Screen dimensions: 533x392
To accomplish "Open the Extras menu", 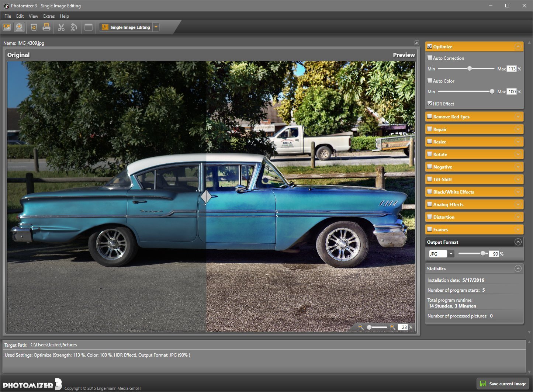I will [49, 16].
